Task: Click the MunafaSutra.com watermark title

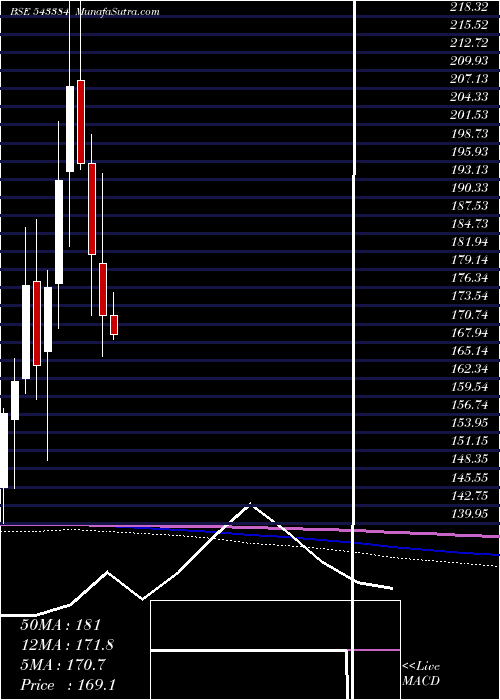Action: coord(117,12)
